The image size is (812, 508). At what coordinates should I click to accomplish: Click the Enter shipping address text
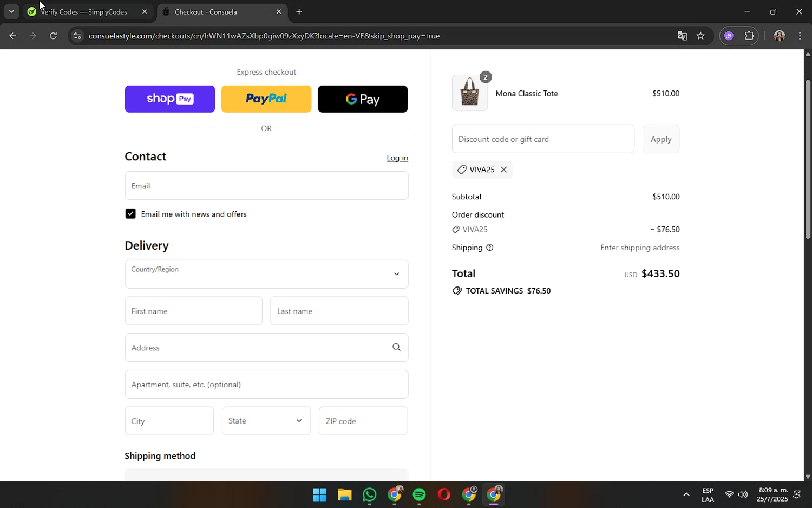pos(640,248)
